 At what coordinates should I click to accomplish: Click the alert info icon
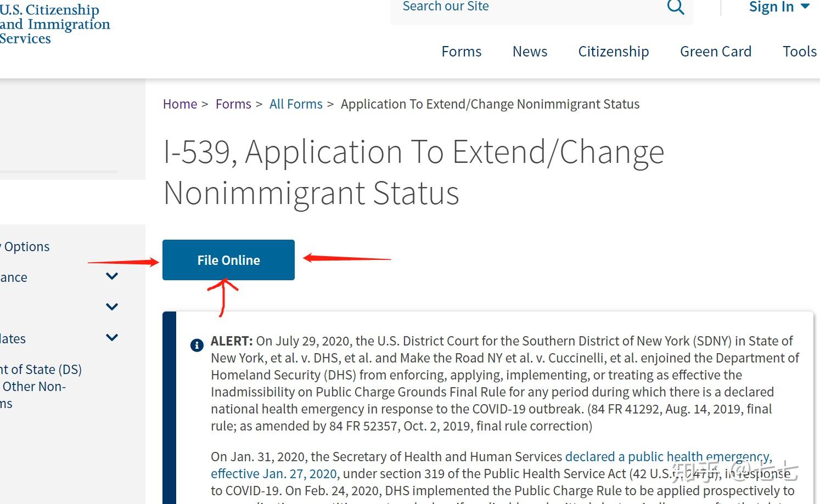point(196,346)
